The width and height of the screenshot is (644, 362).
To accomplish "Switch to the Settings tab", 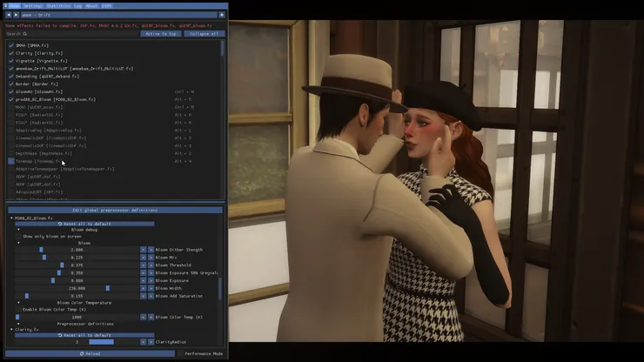I will coord(32,6).
